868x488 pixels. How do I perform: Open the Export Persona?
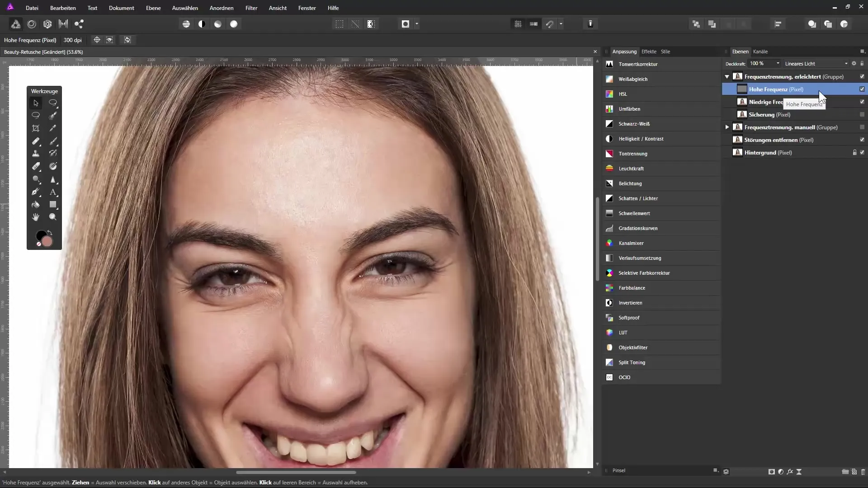point(79,24)
